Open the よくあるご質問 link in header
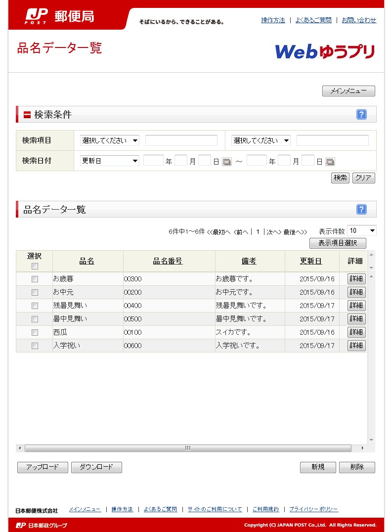The image size is (392, 532). pyautogui.click(x=313, y=20)
